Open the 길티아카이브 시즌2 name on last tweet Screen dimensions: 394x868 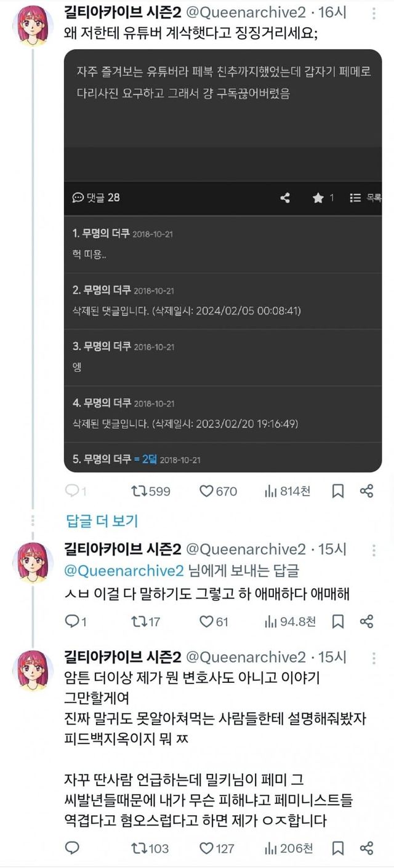coord(122,656)
